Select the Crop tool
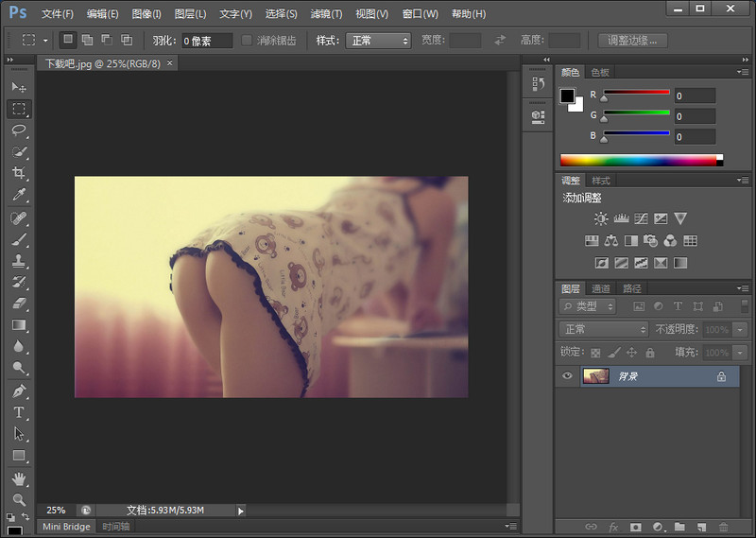This screenshot has width=756, height=538. (19, 173)
